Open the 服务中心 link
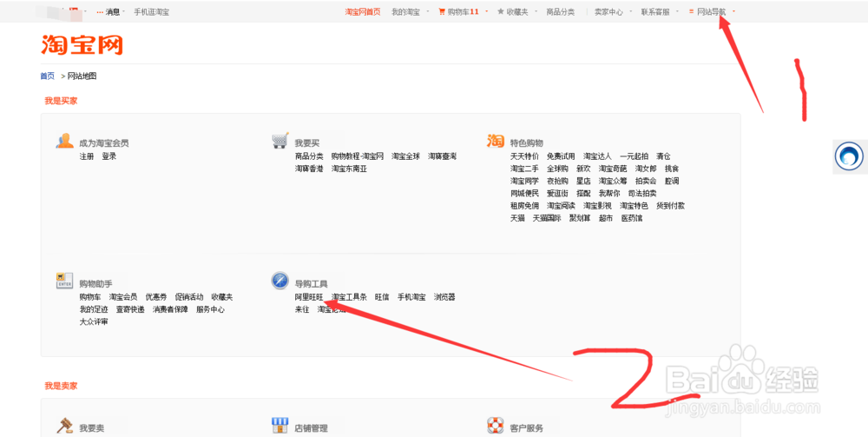868x437 pixels. [x=210, y=309]
